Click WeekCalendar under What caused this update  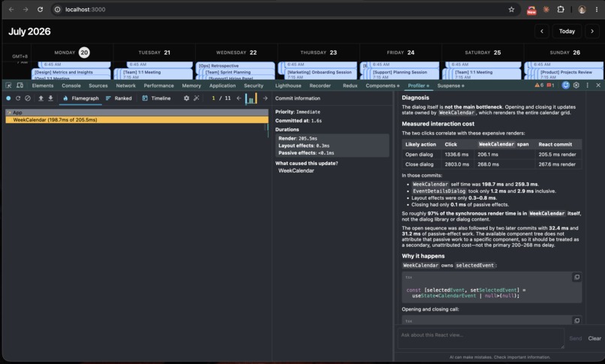[296, 171]
